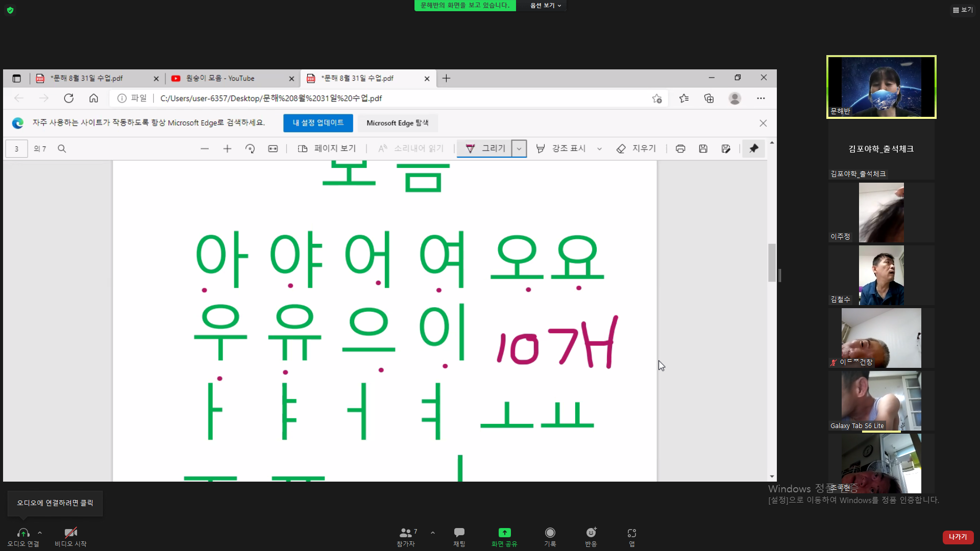Zoom out with the minus icon
The height and width of the screenshot is (551, 980).
tap(205, 148)
